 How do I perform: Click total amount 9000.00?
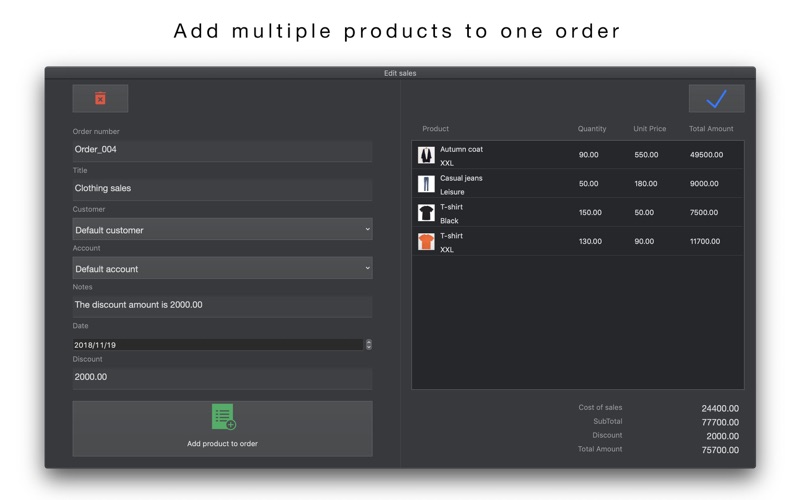point(704,184)
